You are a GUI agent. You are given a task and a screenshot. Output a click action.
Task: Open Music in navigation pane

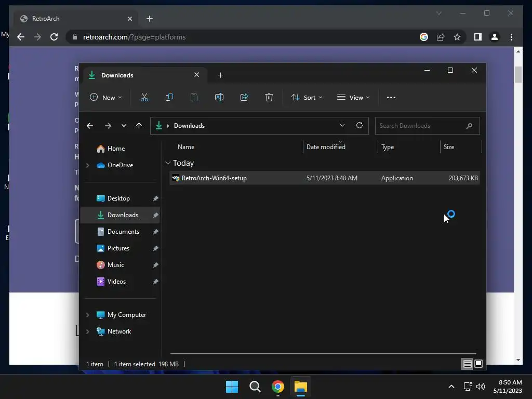(116, 265)
